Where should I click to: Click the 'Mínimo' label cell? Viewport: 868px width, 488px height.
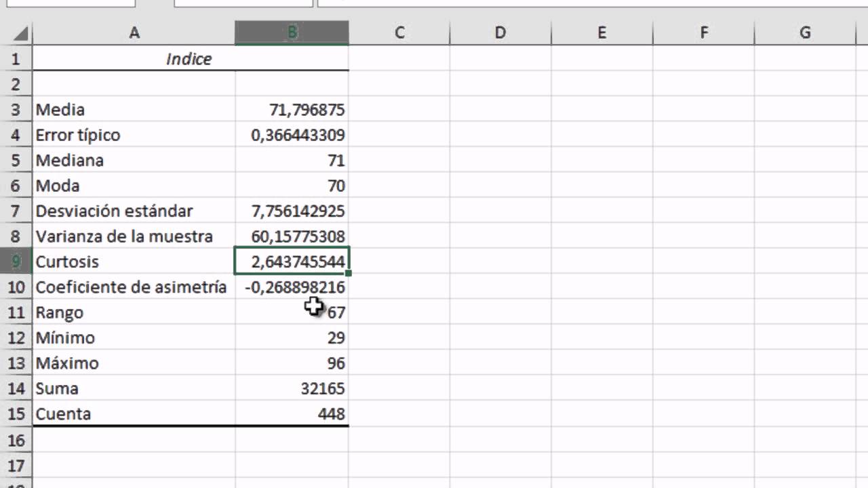tap(134, 338)
